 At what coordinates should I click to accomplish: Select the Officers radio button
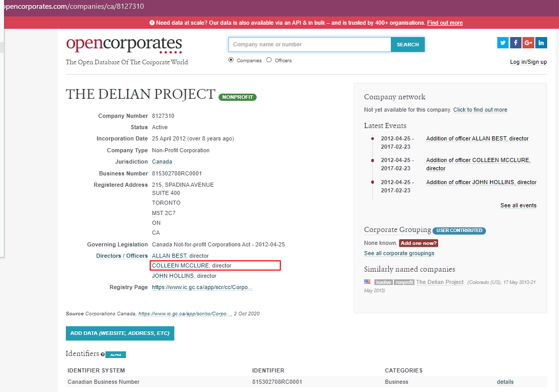(269, 60)
